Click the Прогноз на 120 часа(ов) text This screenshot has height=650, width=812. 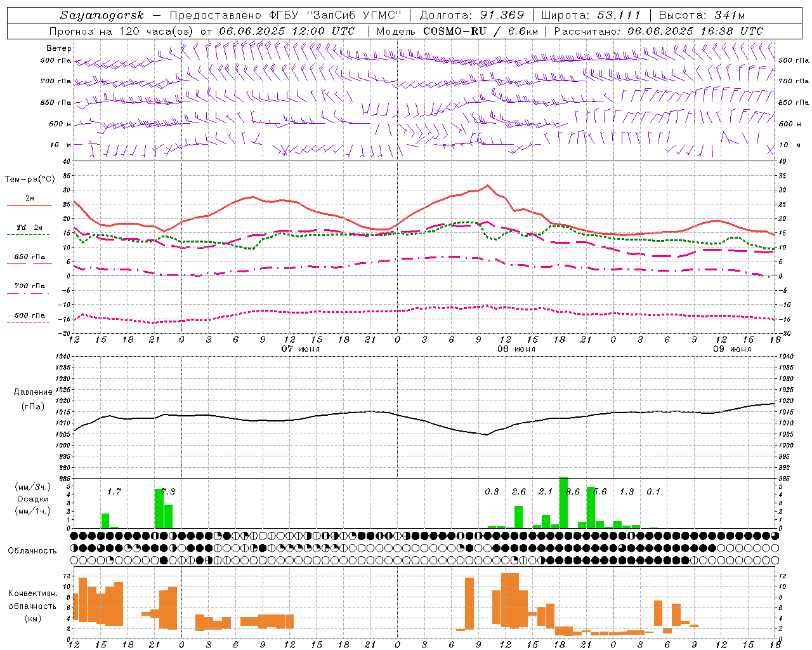coord(121,31)
